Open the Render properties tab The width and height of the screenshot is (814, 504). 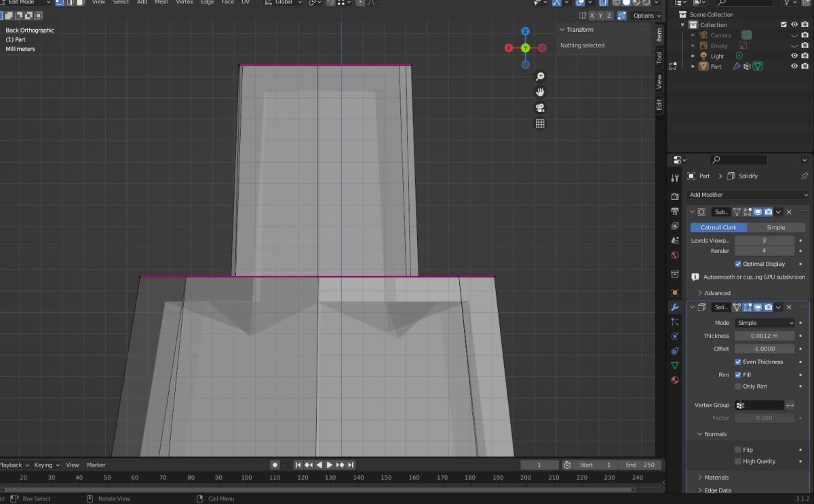click(674, 196)
